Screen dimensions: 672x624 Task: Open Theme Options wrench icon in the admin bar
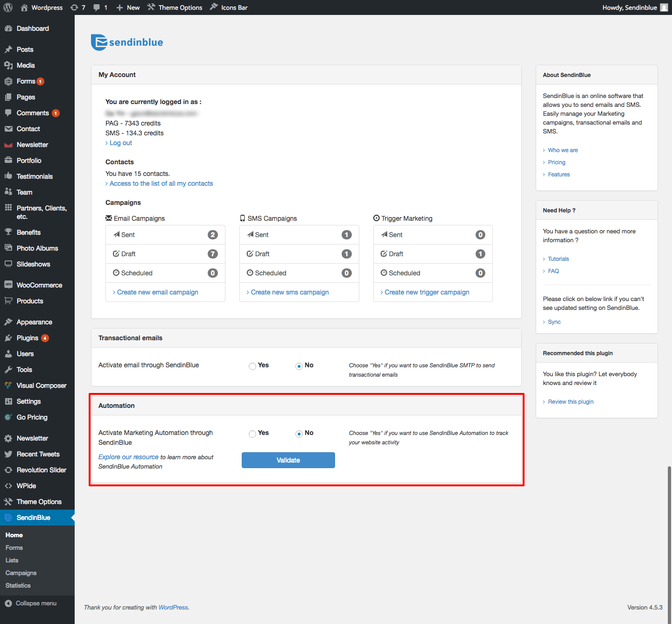[151, 7]
